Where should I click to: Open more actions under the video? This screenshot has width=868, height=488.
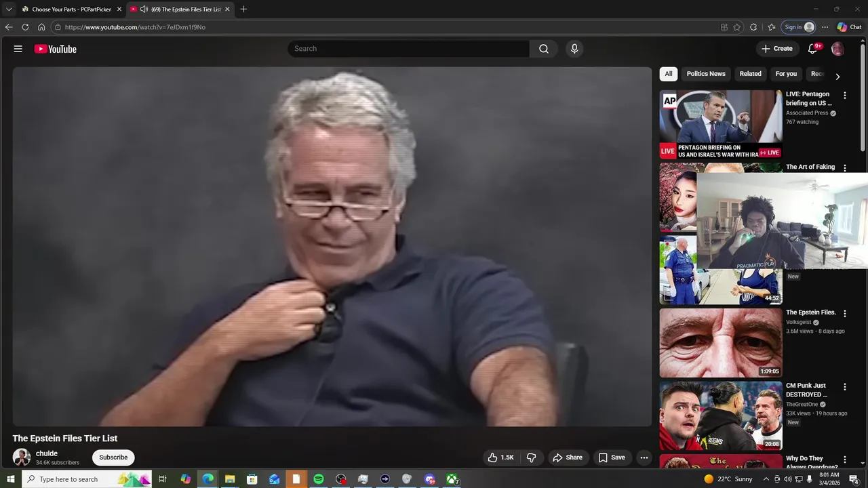pos(644,457)
